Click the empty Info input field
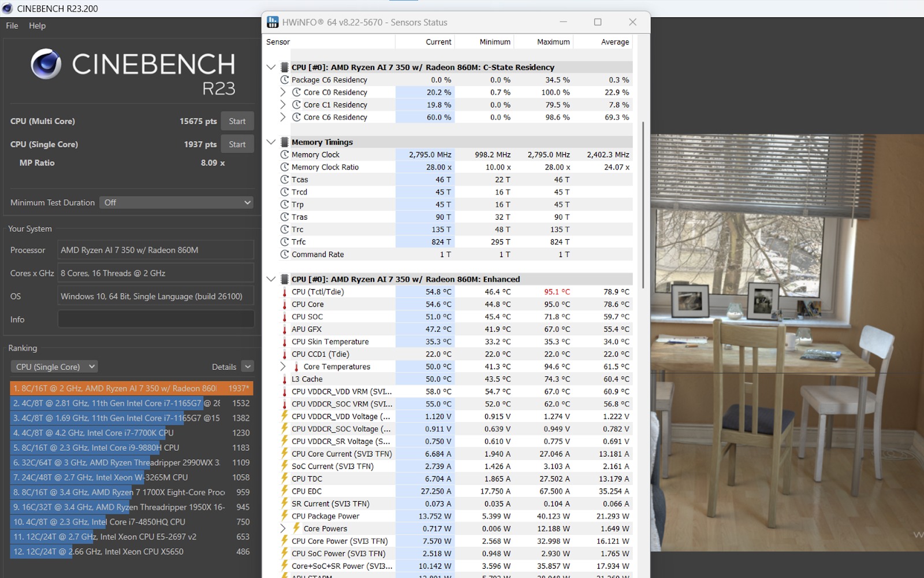 155,320
